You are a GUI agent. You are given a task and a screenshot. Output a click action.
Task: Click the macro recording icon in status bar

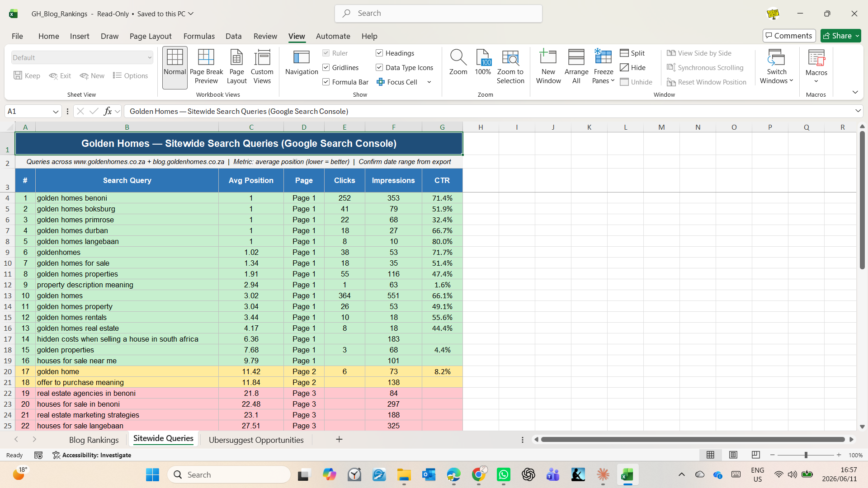pyautogui.click(x=38, y=455)
